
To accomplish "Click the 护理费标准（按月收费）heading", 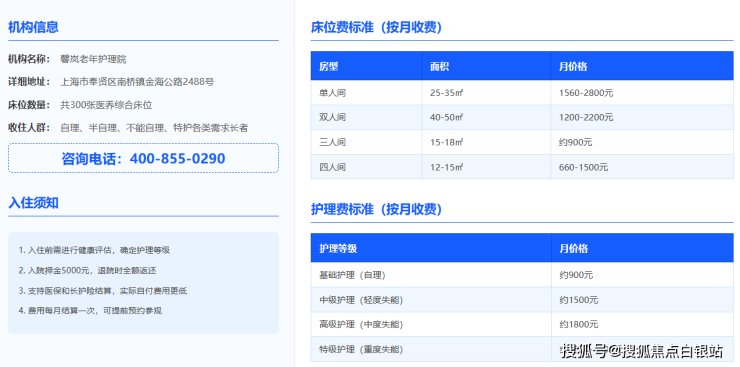I will coord(376,209).
